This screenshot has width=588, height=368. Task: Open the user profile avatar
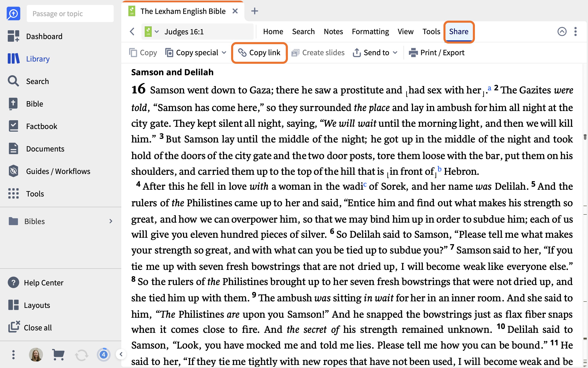click(36, 355)
